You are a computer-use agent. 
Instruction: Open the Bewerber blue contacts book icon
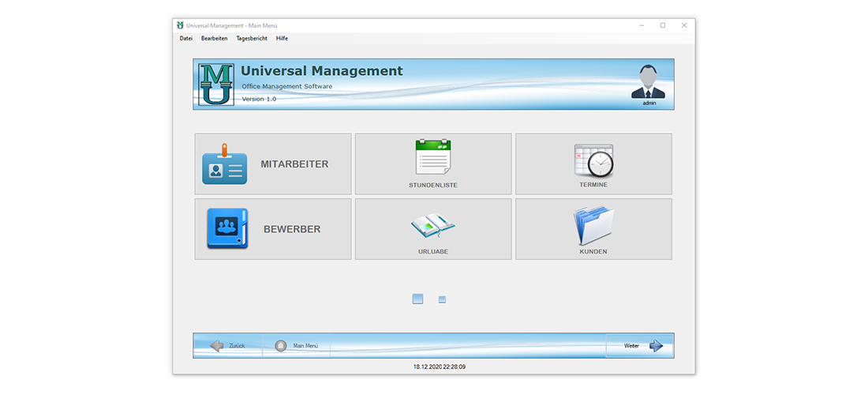click(x=227, y=229)
